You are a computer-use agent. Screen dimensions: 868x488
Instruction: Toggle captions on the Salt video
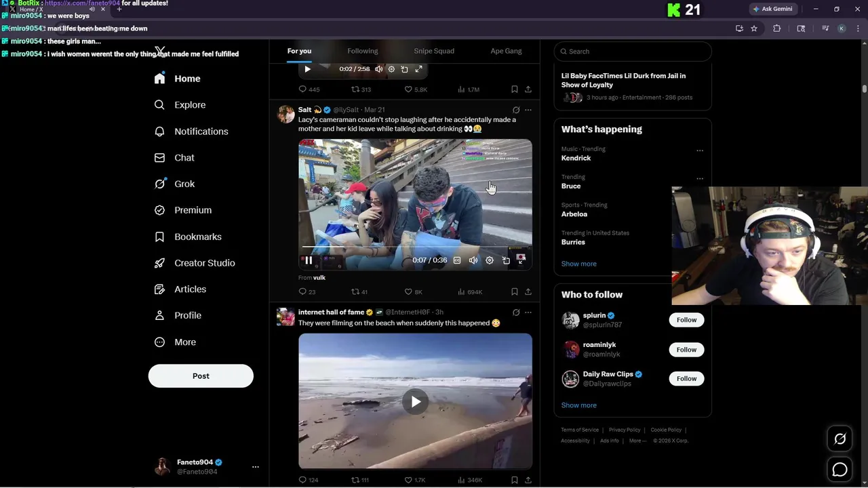[457, 260]
